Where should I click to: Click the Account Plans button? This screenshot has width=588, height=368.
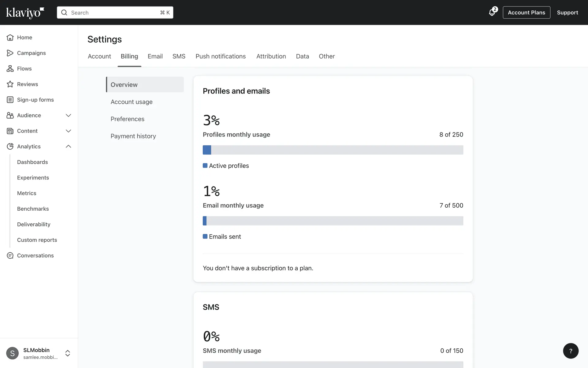click(x=526, y=13)
